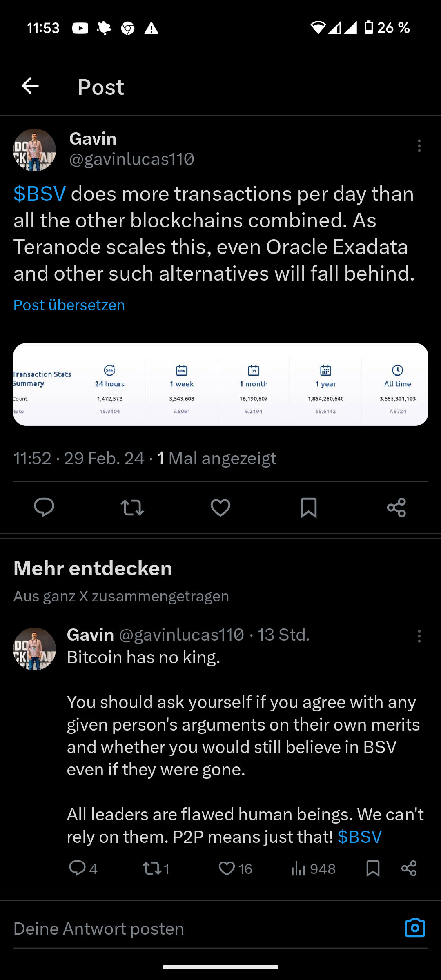Open the main post's three-dot menu
Screen dimensions: 441x980
(x=419, y=146)
